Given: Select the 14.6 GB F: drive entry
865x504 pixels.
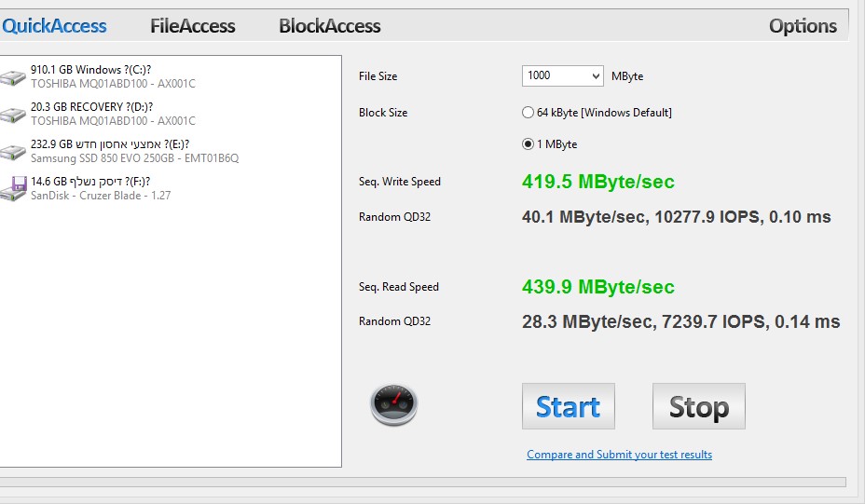Looking at the screenshot, I should (x=90, y=182).
